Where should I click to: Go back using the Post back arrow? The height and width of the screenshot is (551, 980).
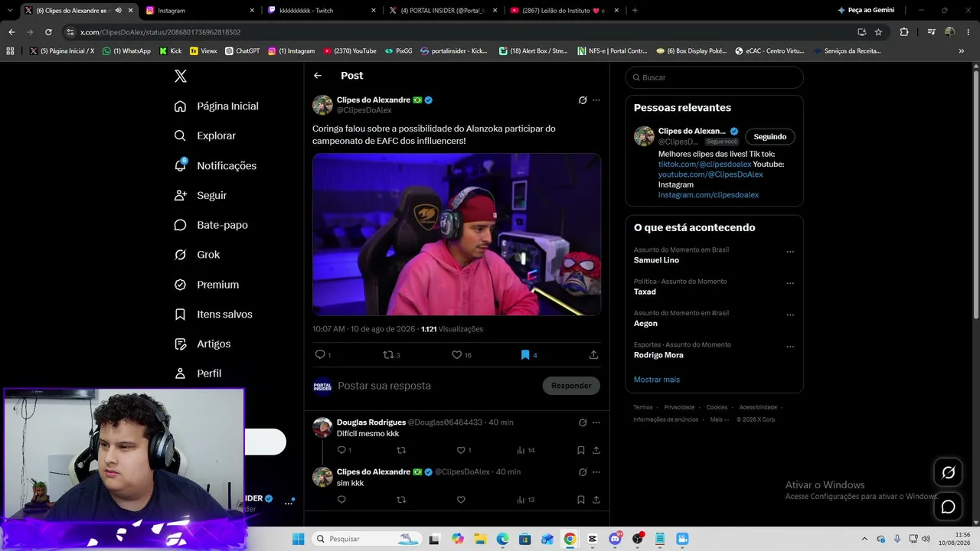tap(318, 76)
